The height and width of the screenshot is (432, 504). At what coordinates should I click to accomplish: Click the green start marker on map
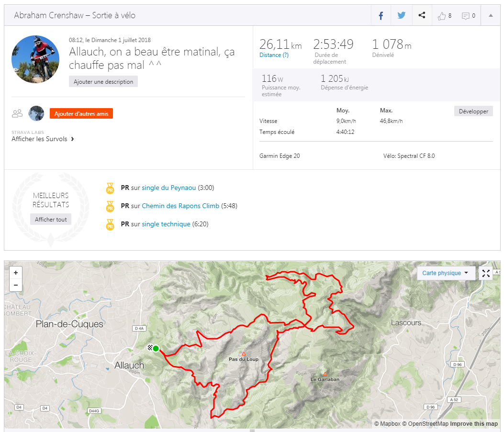pos(156,348)
